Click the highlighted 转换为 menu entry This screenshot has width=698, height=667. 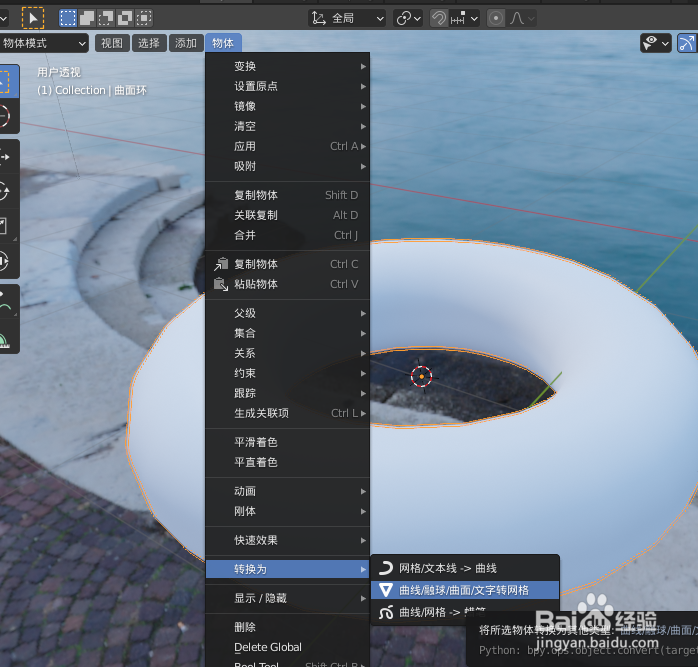(x=288, y=569)
